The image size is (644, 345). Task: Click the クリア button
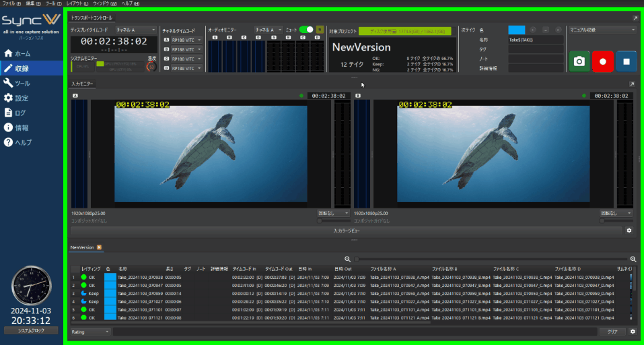(x=612, y=332)
